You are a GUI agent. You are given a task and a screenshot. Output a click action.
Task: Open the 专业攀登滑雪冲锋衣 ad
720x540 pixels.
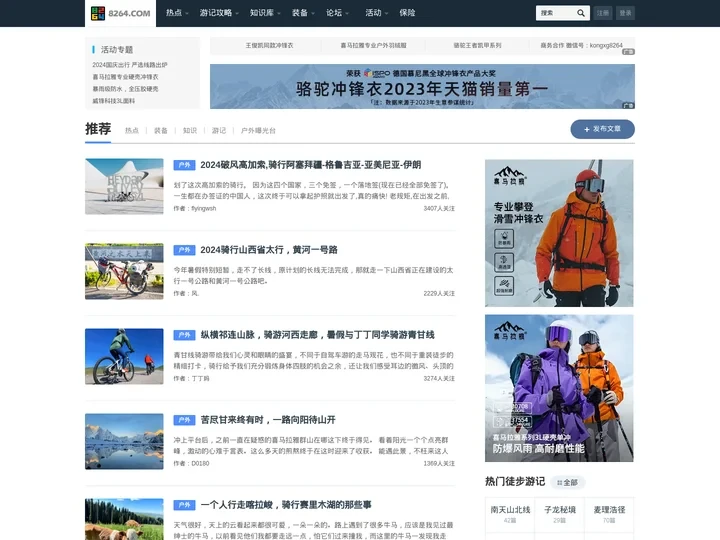pos(559,233)
